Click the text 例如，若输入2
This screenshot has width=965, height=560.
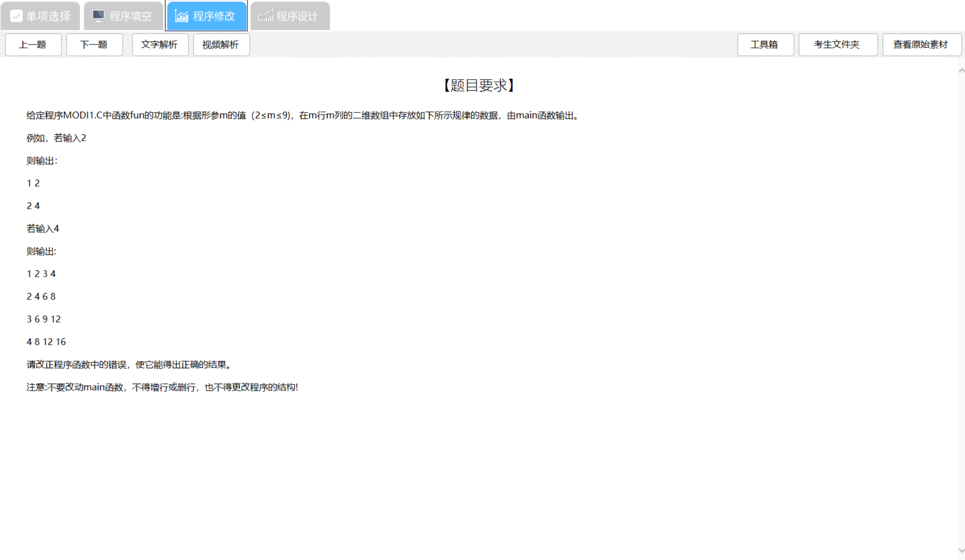point(56,138)
